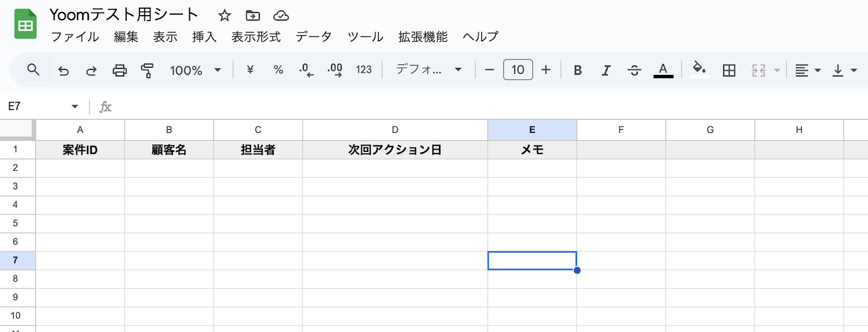The width and height of the screenshot is (868, 332).
Task: Toggle italic formatting
Action: (606, 70)
